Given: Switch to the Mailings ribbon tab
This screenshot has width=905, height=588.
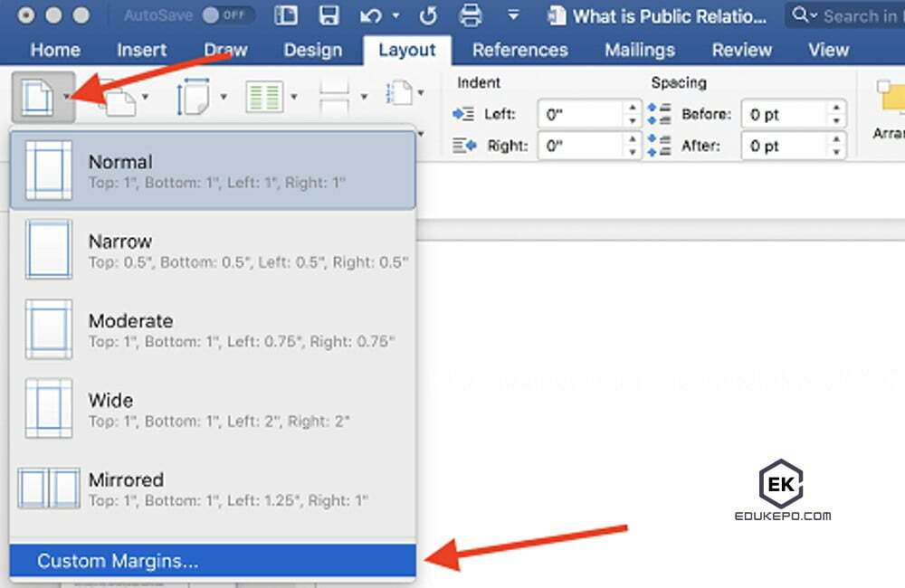Looking at the screenshot, I should coord(639,50).
